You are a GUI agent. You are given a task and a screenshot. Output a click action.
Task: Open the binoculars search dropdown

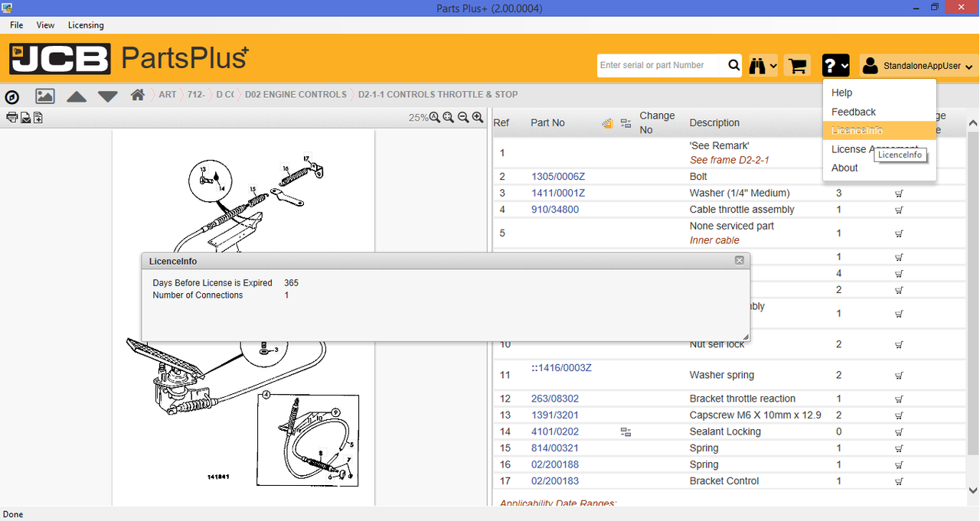763,66
